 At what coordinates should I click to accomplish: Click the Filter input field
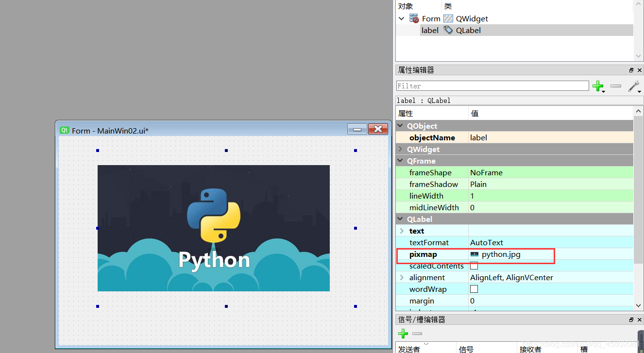click(492, 86)
